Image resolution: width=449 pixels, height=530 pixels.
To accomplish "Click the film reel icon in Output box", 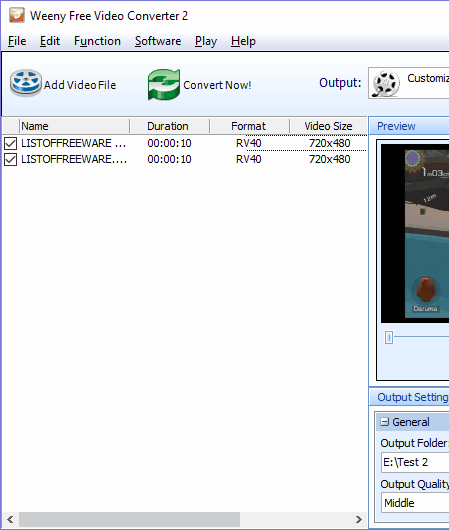I will tap(385, 83).
